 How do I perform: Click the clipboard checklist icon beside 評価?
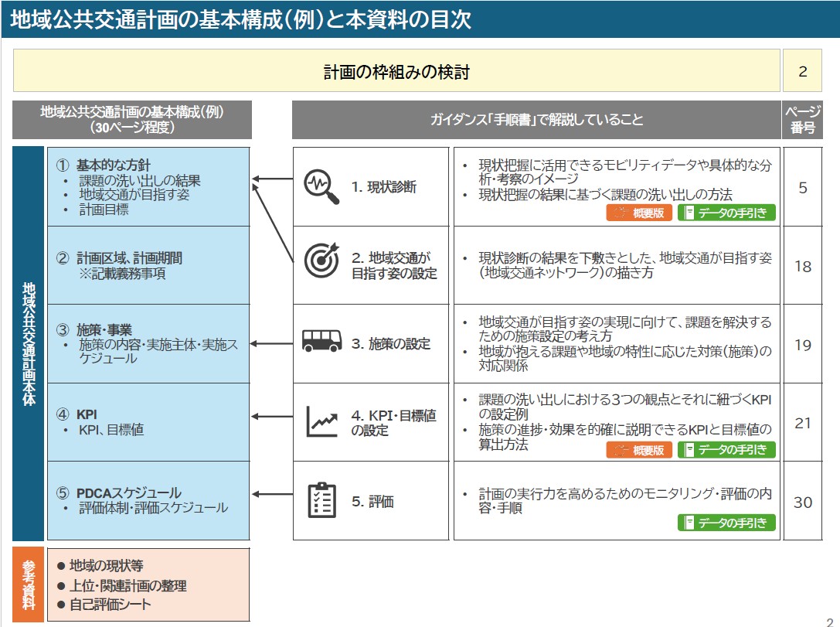321,500
